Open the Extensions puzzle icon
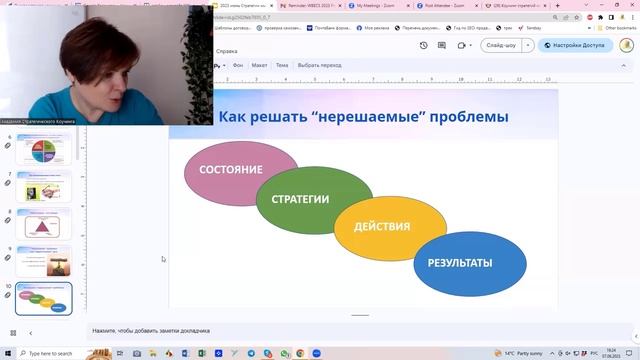Image resolution: width=640 pixels, height=360 pixels. click(600, 18)
